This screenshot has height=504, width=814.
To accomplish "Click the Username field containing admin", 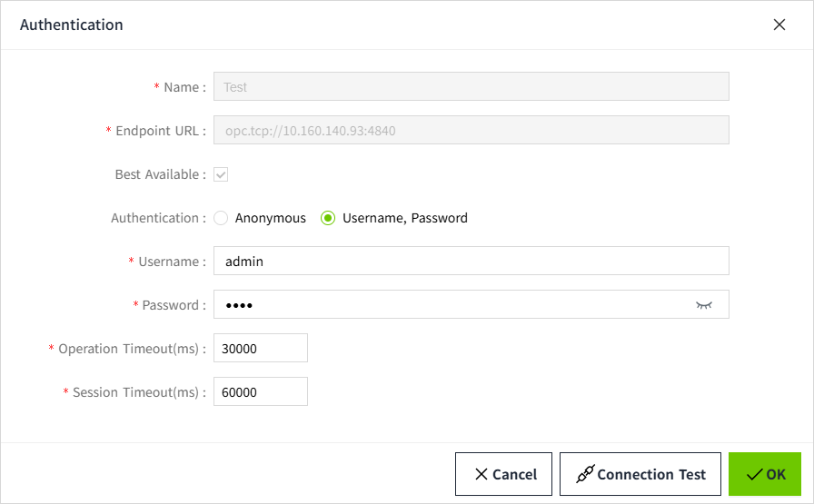I will 471,262.
